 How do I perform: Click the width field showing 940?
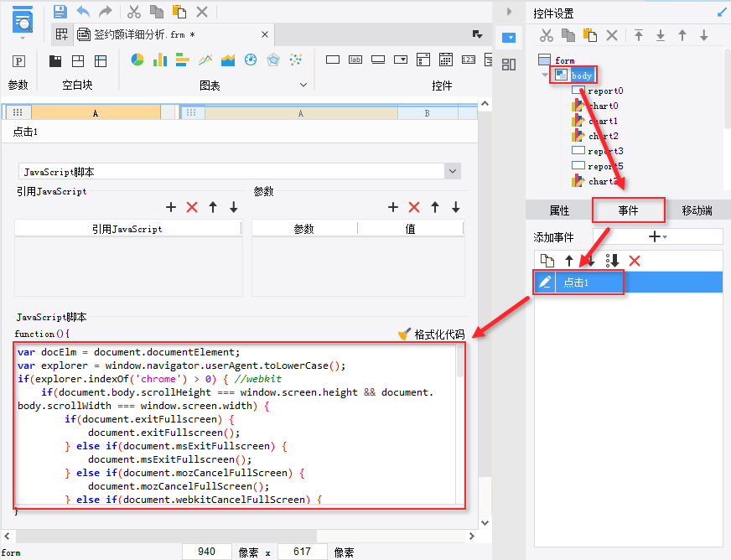click(208, 552)
